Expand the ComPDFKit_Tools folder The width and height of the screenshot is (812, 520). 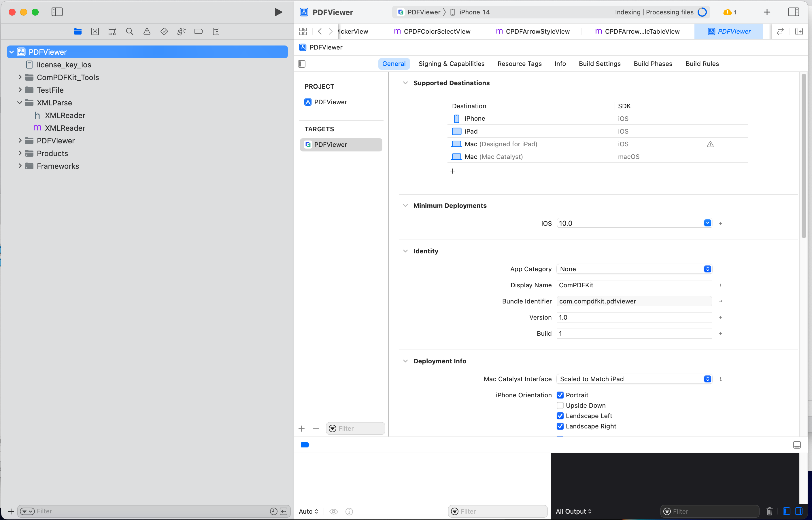coord(20,77)
